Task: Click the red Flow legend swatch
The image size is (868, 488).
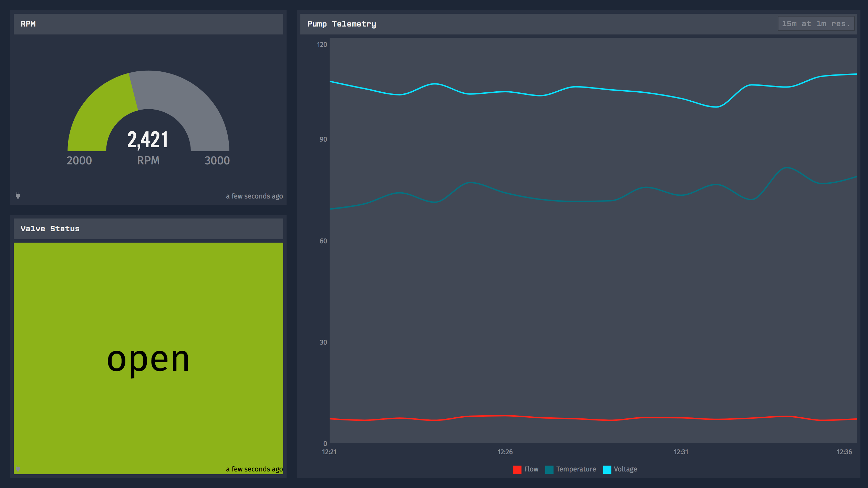Action: (x=517, y=470)
